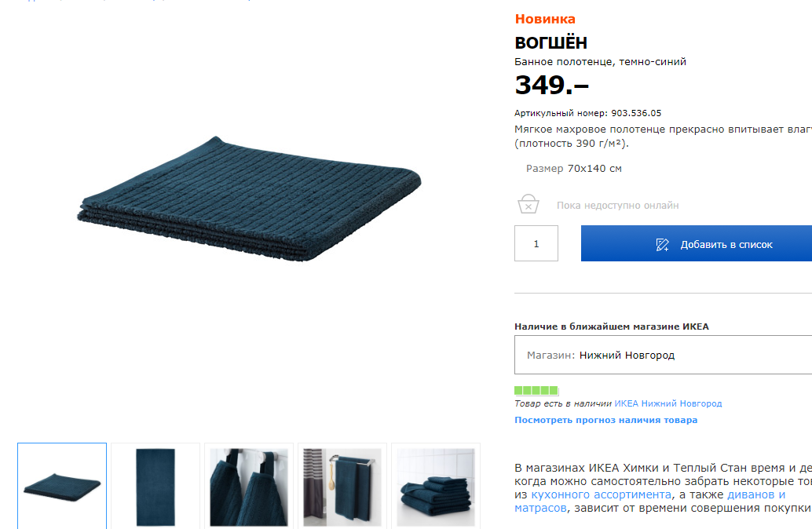This screenshot has height=529, width=812.
Task: Select the towel rail bathroom thumbnail
Action: tap(342, 486)
